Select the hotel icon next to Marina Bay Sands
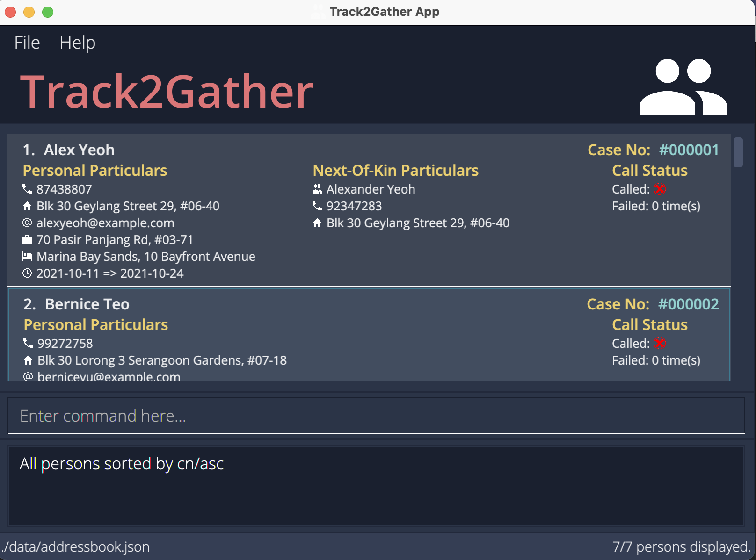 (x=27, y=257)
